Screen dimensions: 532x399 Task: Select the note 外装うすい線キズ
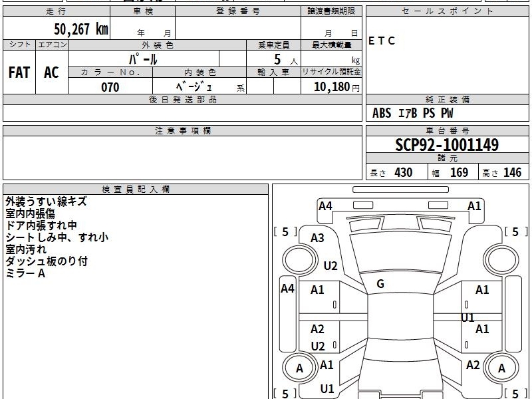[46, 201]
